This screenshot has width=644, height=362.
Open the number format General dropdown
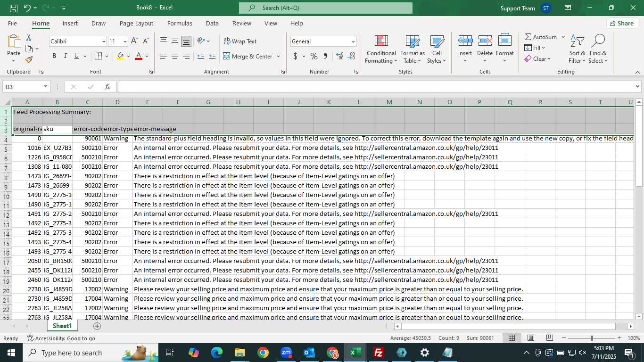(x=353, y=41)
